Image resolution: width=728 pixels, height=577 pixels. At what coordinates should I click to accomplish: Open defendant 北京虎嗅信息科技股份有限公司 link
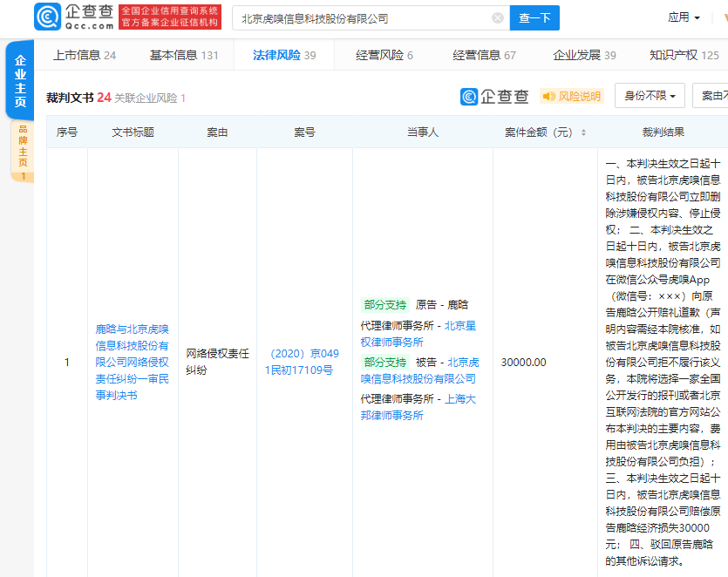[419, 370]
